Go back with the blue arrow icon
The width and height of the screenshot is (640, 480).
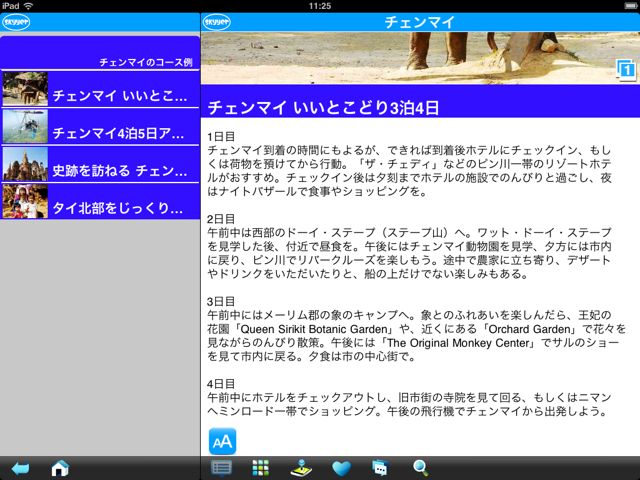(20, 468)
